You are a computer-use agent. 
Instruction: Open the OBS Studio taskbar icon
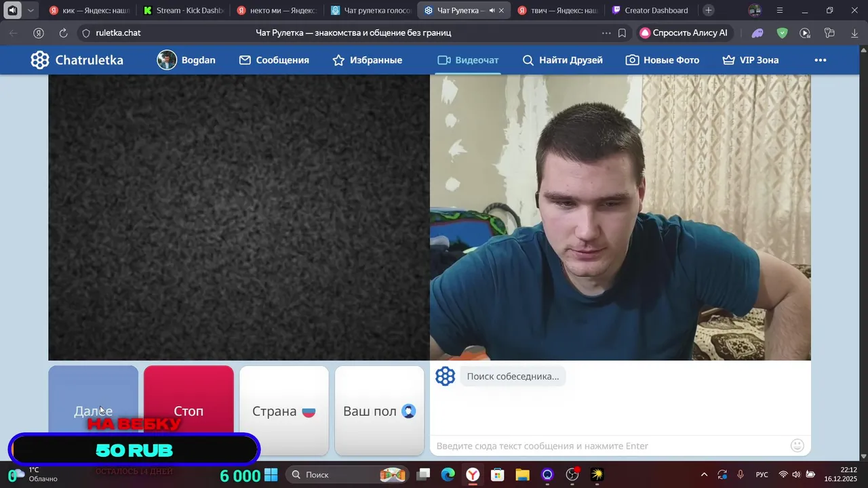(572, 474)
